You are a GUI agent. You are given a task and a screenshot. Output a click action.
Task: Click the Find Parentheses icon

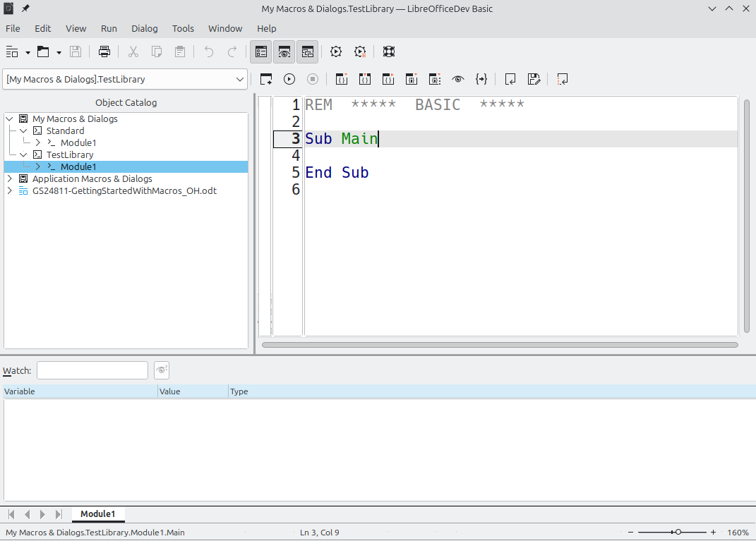(481, 79)
